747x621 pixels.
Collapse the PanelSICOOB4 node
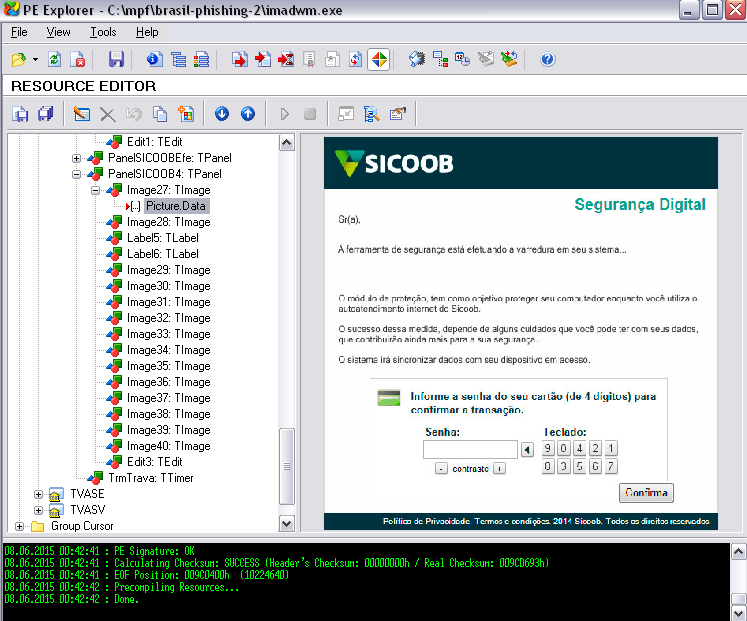(76, 174)
